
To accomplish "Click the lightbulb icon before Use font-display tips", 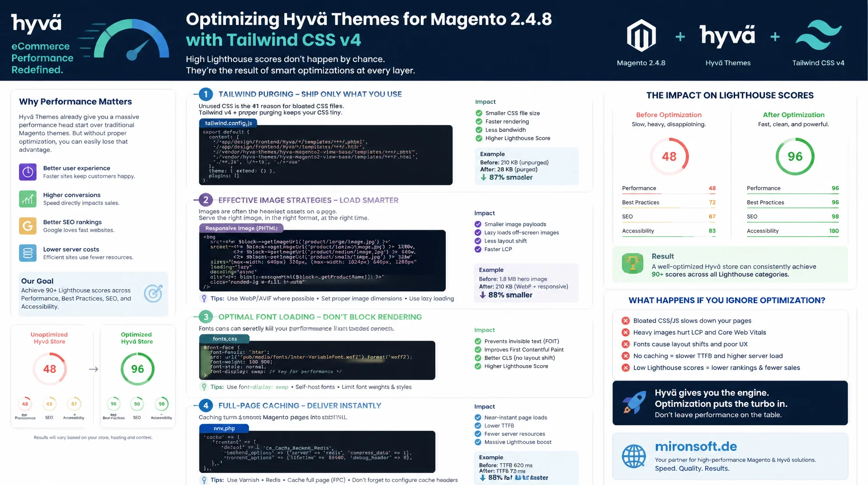I will pos(204,387).
